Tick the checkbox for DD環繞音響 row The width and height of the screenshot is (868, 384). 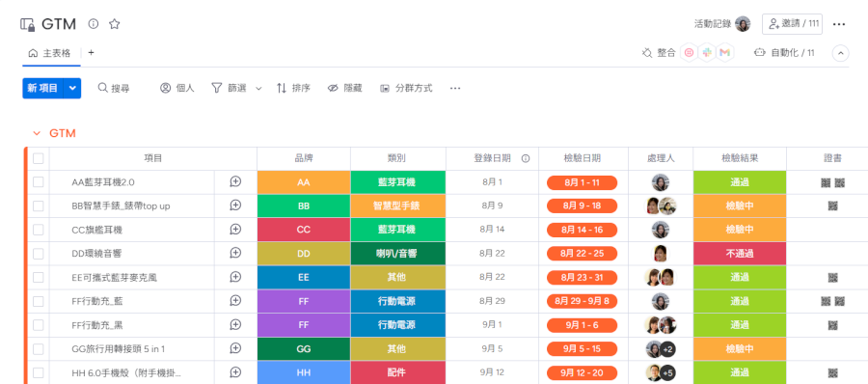(x=39, y=254)
